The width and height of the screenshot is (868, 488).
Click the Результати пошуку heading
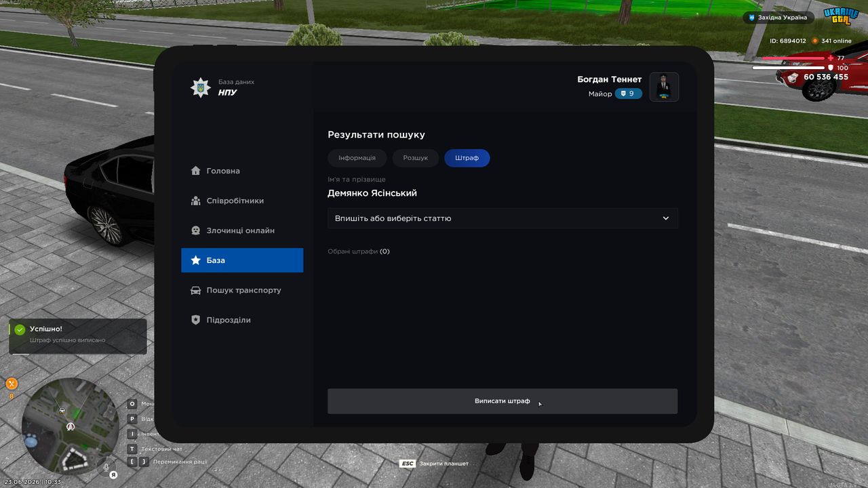pyautogui.click(x=376, y=136)
